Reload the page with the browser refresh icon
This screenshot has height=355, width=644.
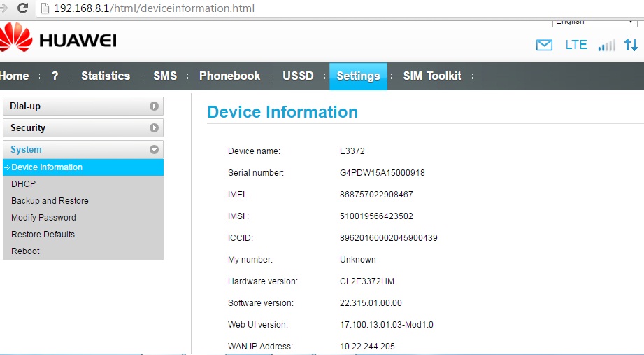tap(22, 8)
